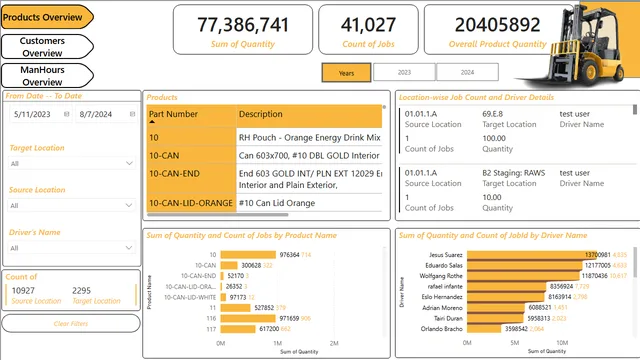Click target location 69.E.8 in first card

(x=492, y=114)
